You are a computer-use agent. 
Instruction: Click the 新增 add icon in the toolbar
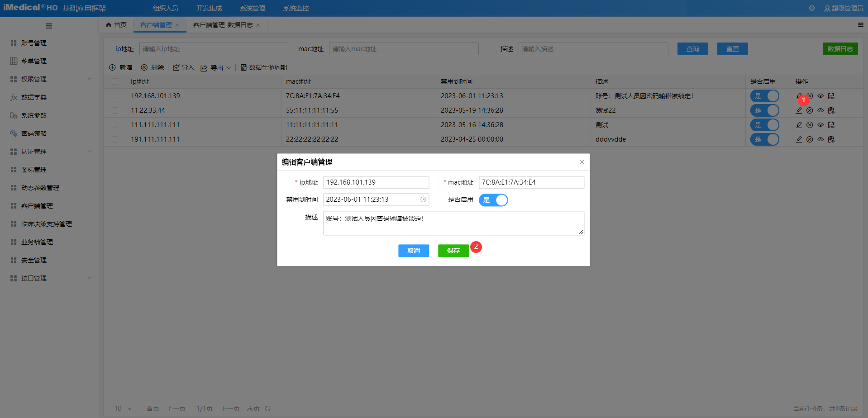point(113,67)
